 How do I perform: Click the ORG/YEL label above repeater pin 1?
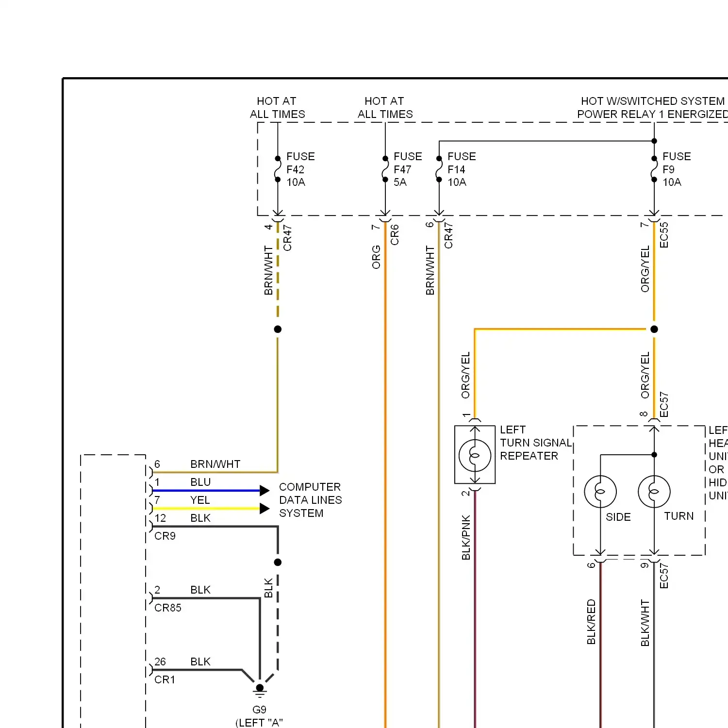pyautogui.click(x=466, y=375)
